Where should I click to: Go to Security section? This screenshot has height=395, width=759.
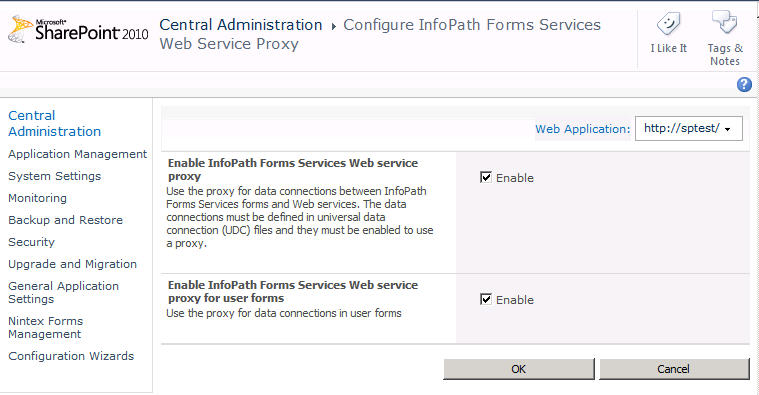(31, 242)
